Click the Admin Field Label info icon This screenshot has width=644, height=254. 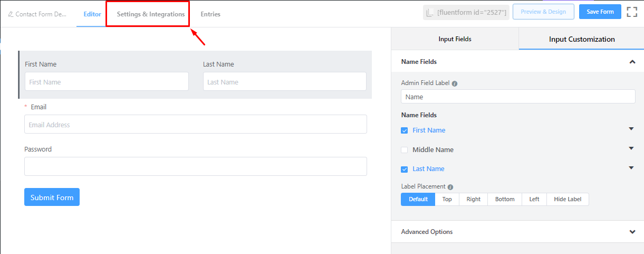point(455,83)
